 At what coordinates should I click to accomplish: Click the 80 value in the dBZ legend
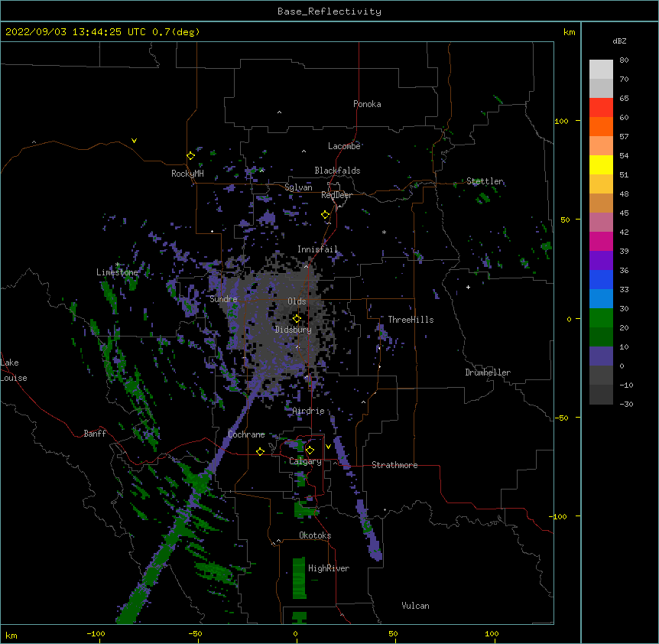click(x=624, y=60)
